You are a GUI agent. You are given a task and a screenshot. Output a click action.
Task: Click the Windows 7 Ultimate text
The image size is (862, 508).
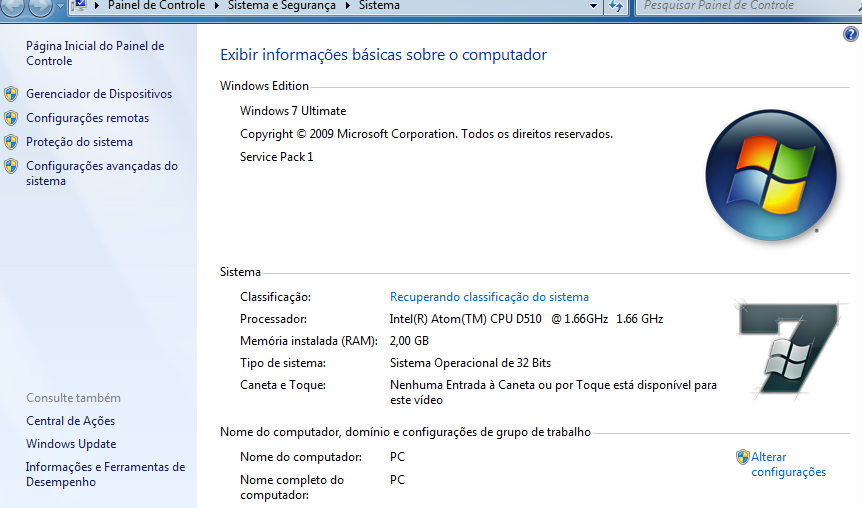pos(293,111)
